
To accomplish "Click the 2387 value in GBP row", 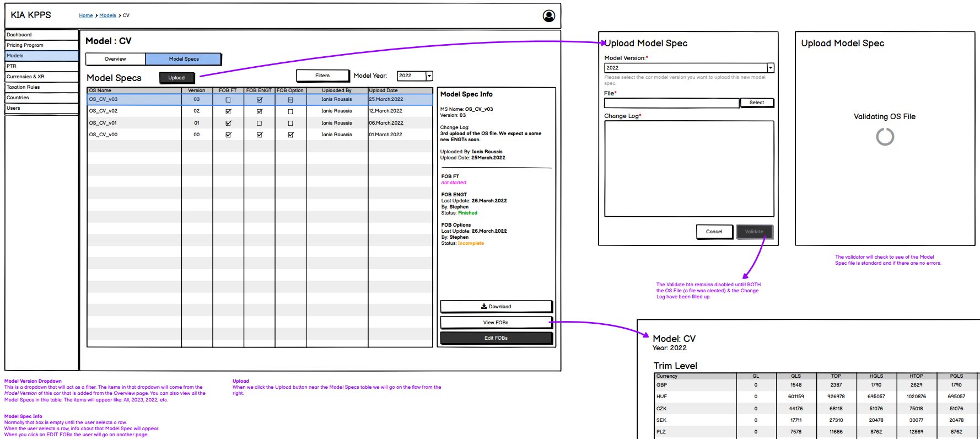I will point(836,385).
